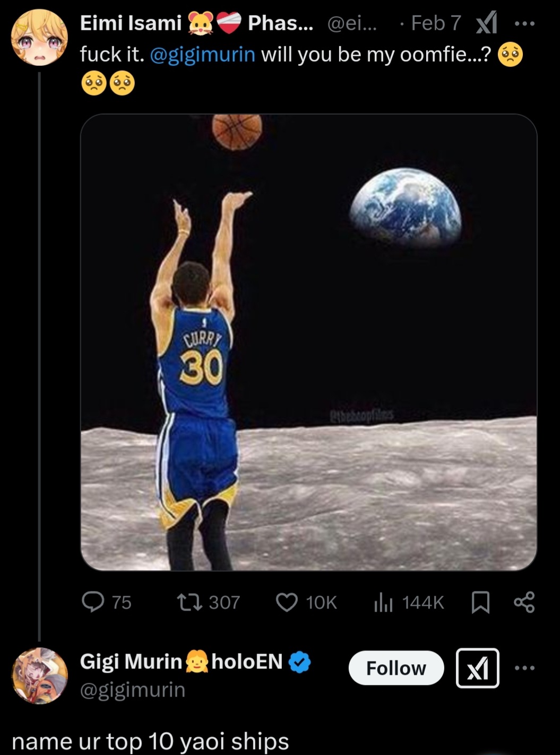Click the @gigimurin handle under Gigi Murin
The height and width of the screenshot is (755, 560).
[133, 690]
